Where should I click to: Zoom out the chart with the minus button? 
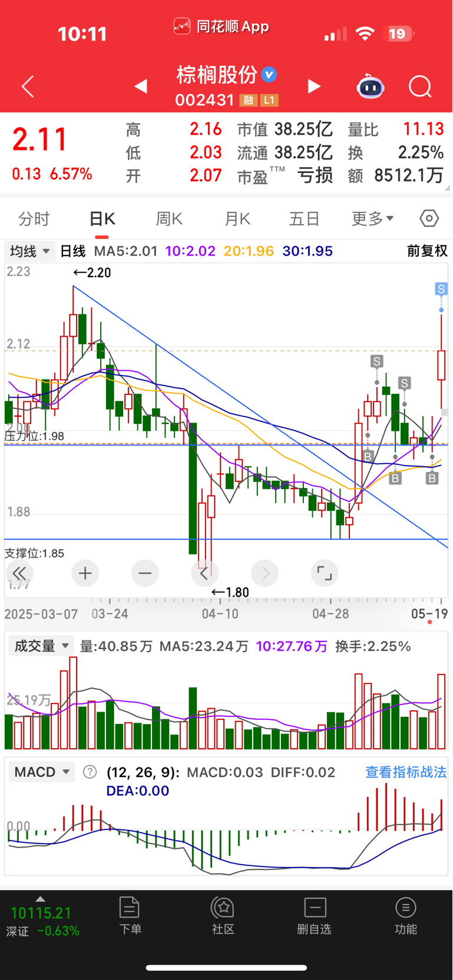(x=145, y=573)
